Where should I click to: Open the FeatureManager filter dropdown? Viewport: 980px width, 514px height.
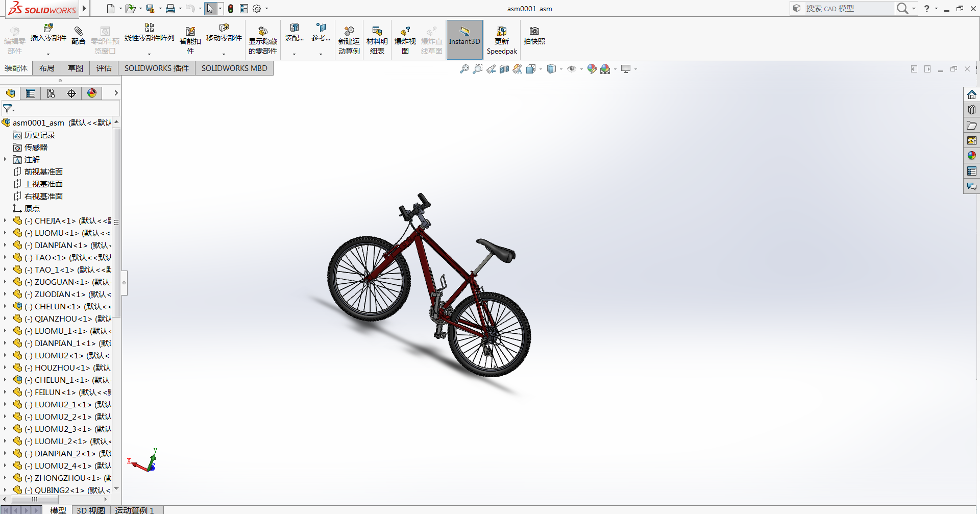tap(13, 109)
